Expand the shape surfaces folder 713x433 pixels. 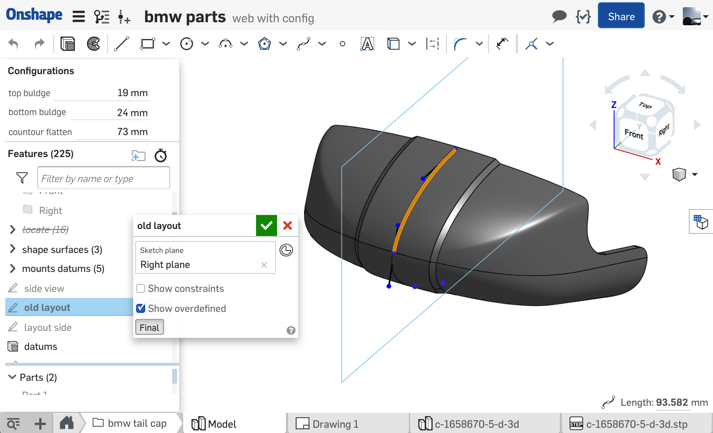tap(12, 249)
